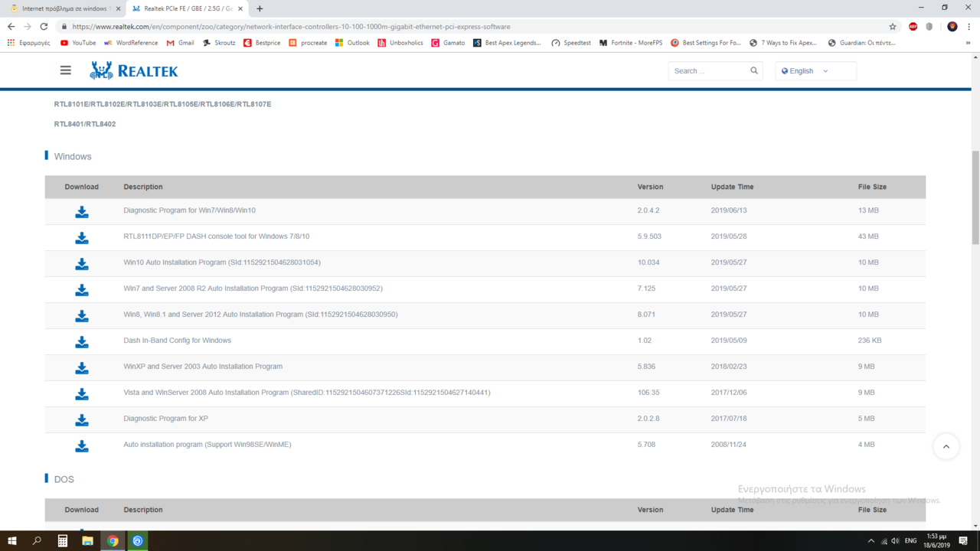Open the Gmail bookmark
980x551 pixels.
(181, 43)
